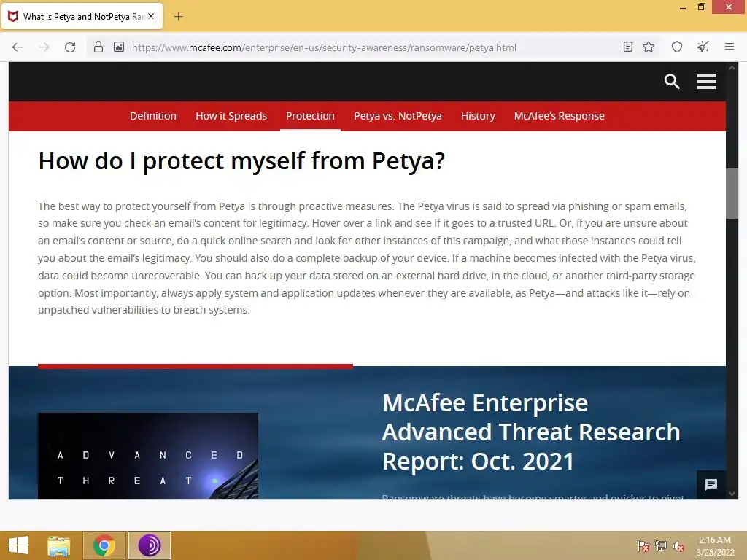
Task: Bookmark this page with the star icon
Action: (x=649, y=47)
